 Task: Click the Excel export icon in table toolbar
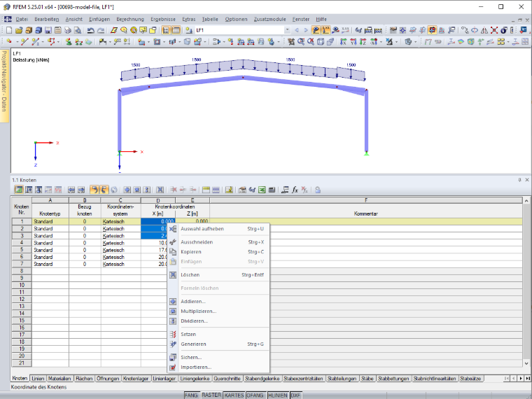click(262, 190)
